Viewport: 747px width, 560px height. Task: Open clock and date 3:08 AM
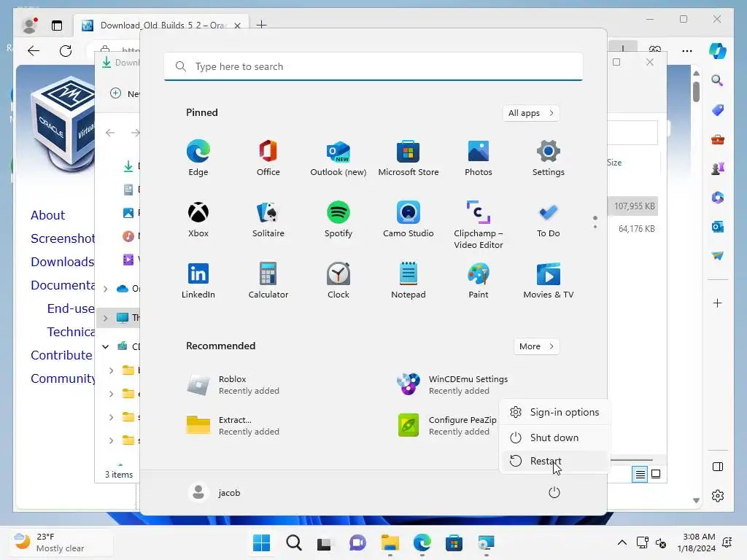click(696, 542)
